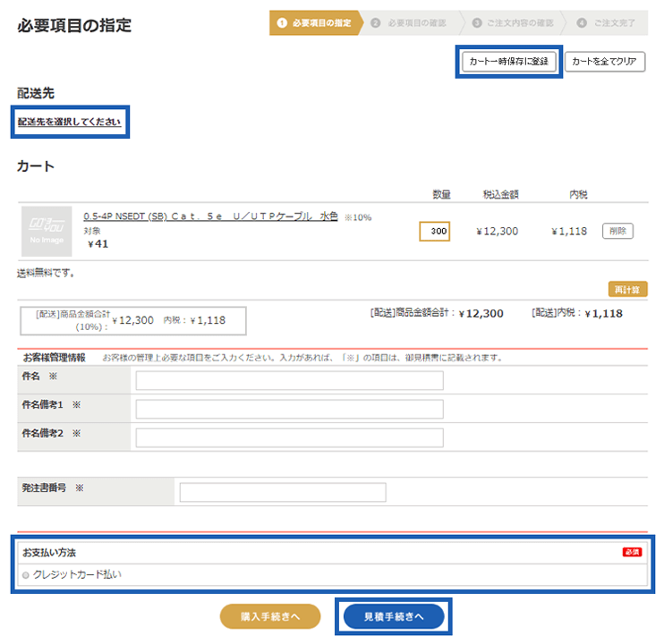Viewport: 664px width, 644px height.
Task: Click the 送料無料です。 notice text
Action: [x=46, y=273]
